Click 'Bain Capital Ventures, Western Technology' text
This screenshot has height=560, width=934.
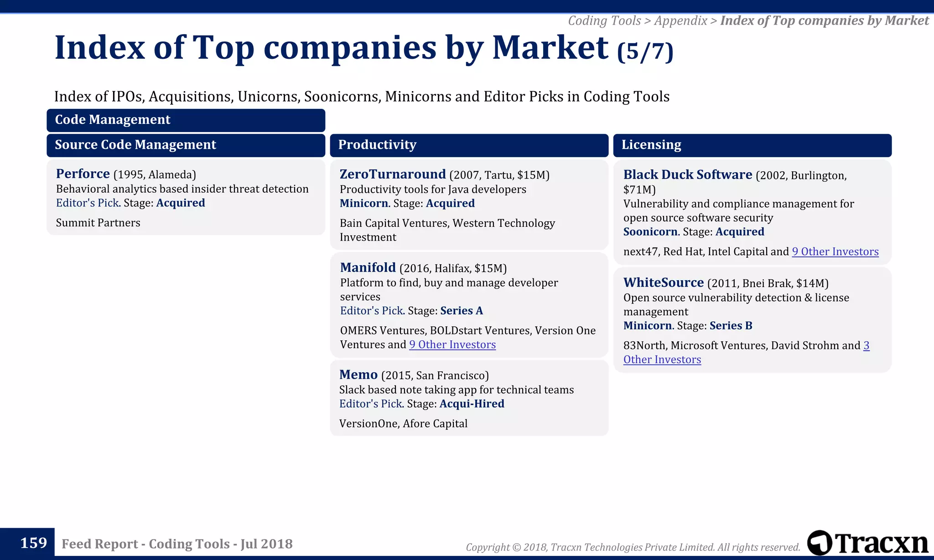(447, 223)
